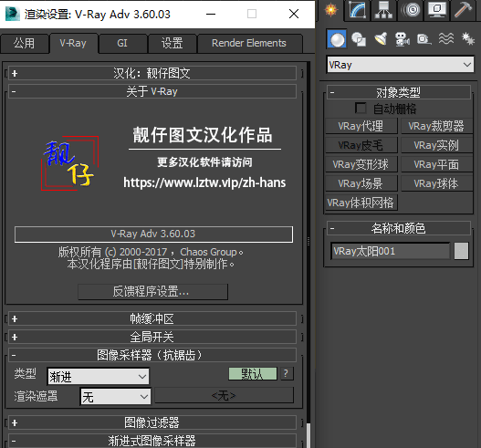
Task: Select the Space Warps waves icon
Action: [446, 38]
